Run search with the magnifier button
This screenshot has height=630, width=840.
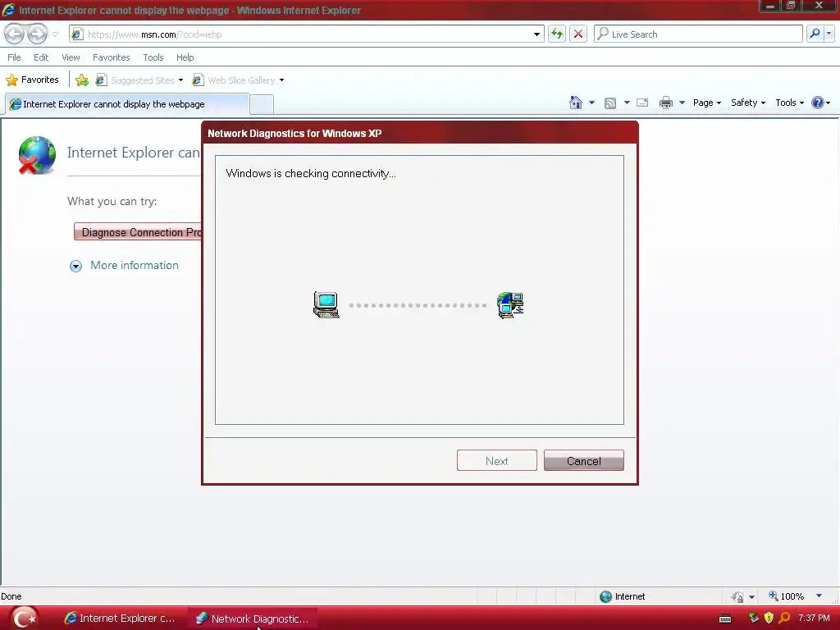pyautogui.click(x=815, y=34)
